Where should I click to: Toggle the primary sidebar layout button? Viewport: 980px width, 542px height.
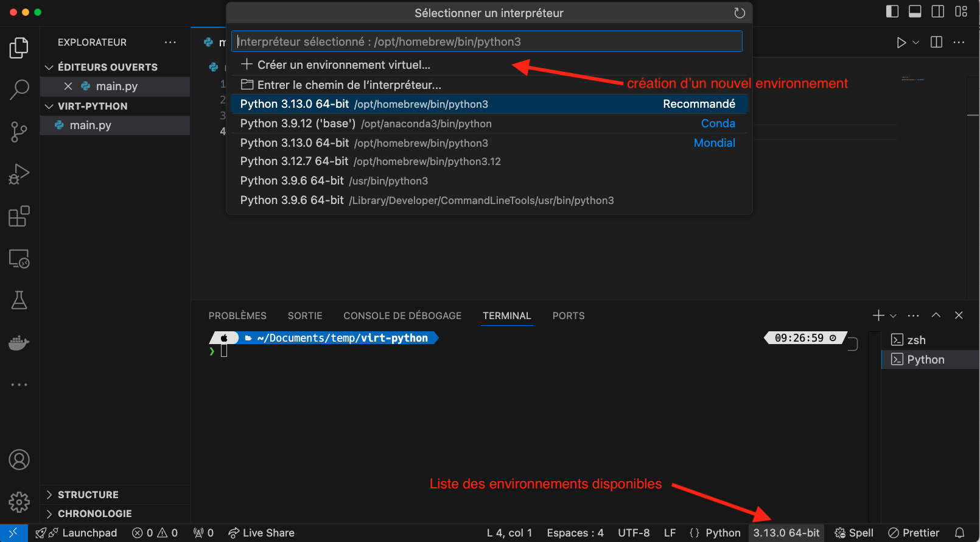(892, 12)
